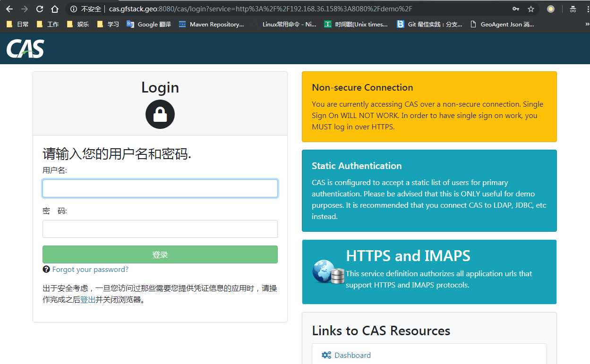The width and height of the screenshot is (590, 364).
Task: Open Google 翻译 bookmark
Action: point(149,24)
